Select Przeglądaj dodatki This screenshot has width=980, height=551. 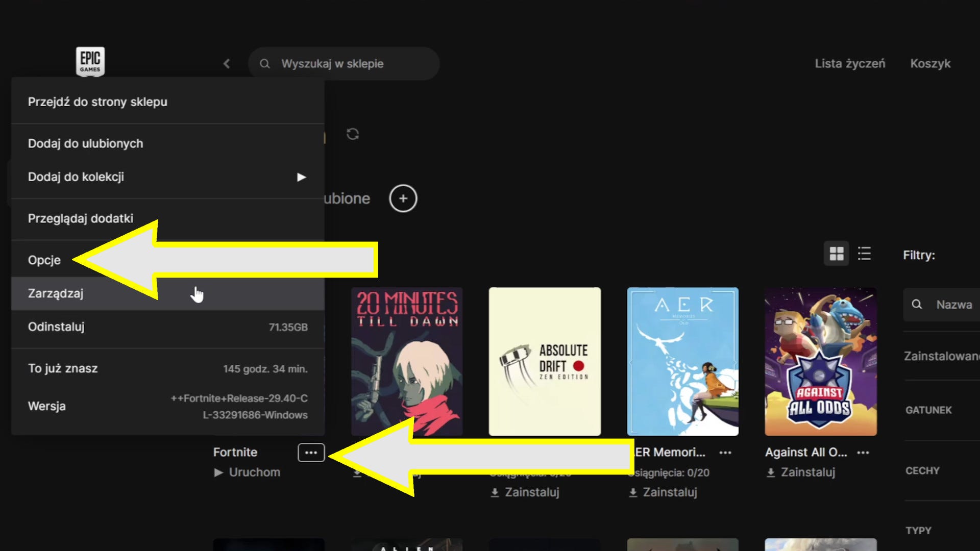pos(168,219)
